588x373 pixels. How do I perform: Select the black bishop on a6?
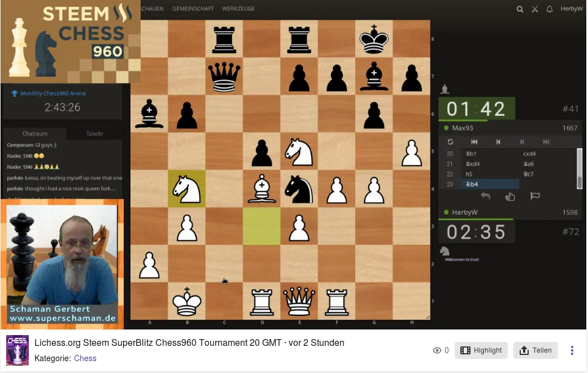149,114
